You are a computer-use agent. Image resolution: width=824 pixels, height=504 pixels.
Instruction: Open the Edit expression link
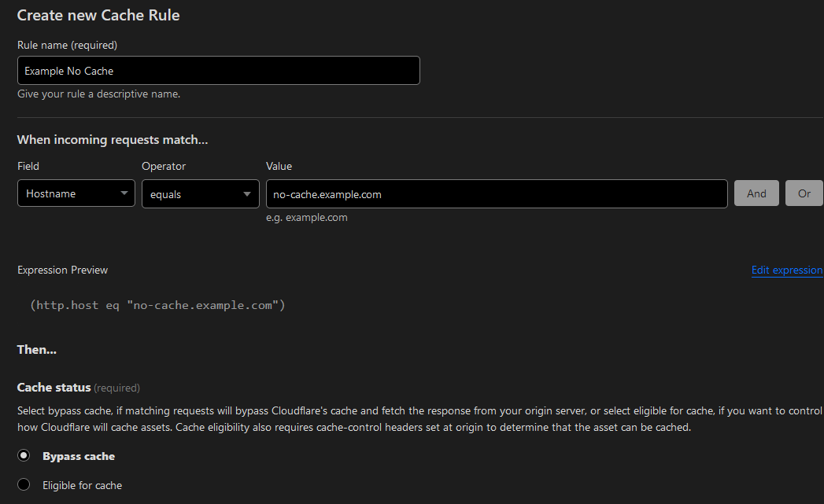click(x=786, y=270)
